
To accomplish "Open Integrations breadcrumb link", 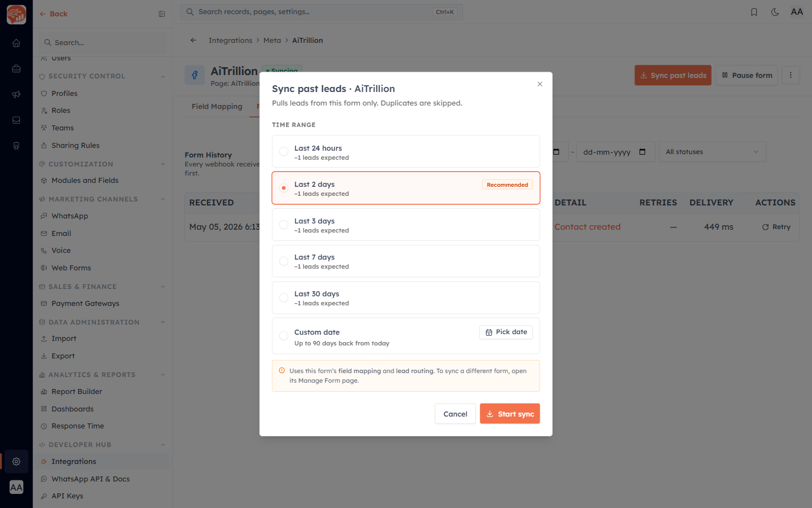I will (x=230, y=41).
